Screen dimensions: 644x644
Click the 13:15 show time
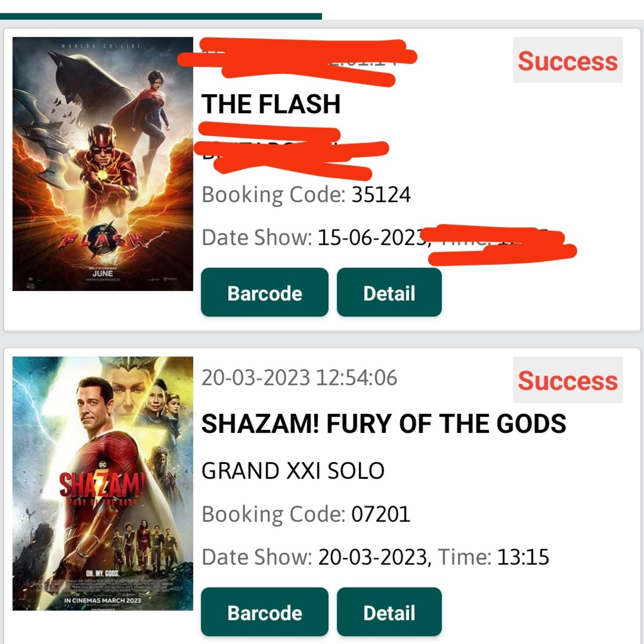pos(523,557)
